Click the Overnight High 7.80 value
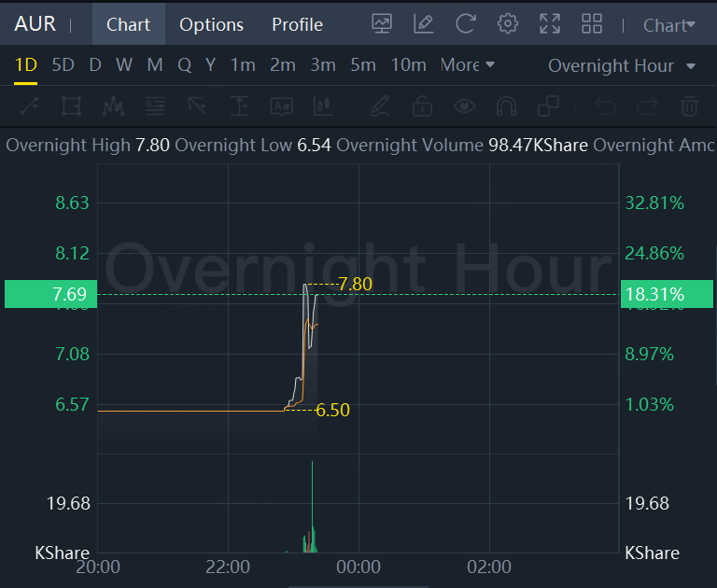 153,146
